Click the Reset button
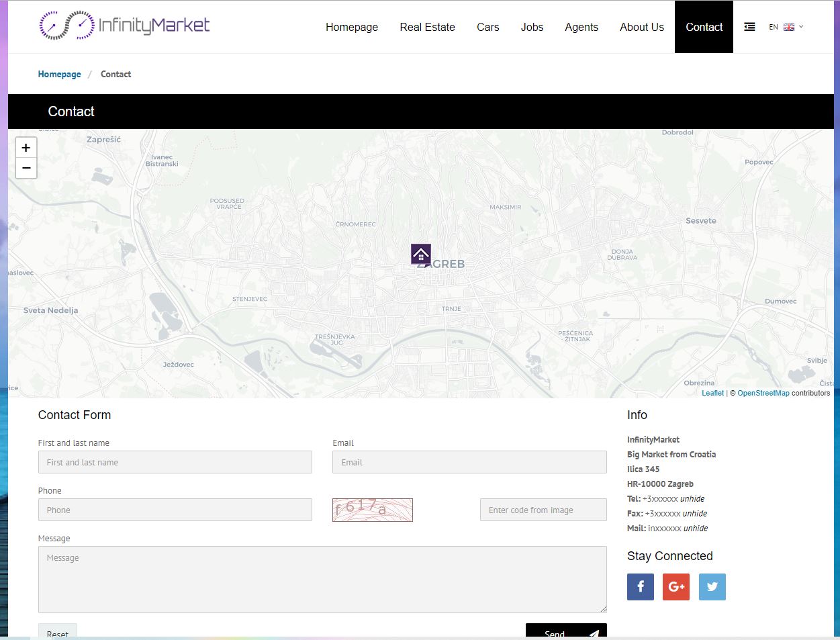The image size is (840, 640). [58, 633]
